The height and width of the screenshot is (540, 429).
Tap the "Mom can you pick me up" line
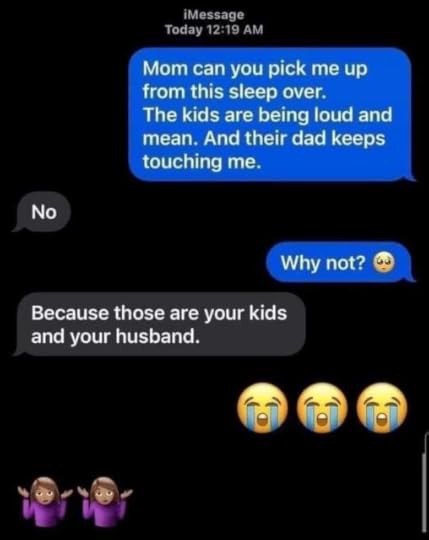click(255, 69)
